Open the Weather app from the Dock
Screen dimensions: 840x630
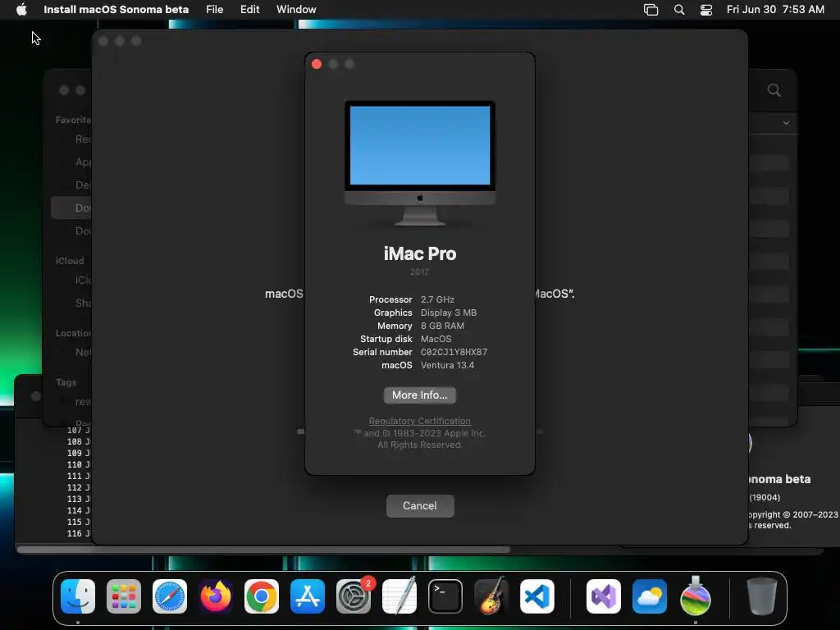pos(650,596)
